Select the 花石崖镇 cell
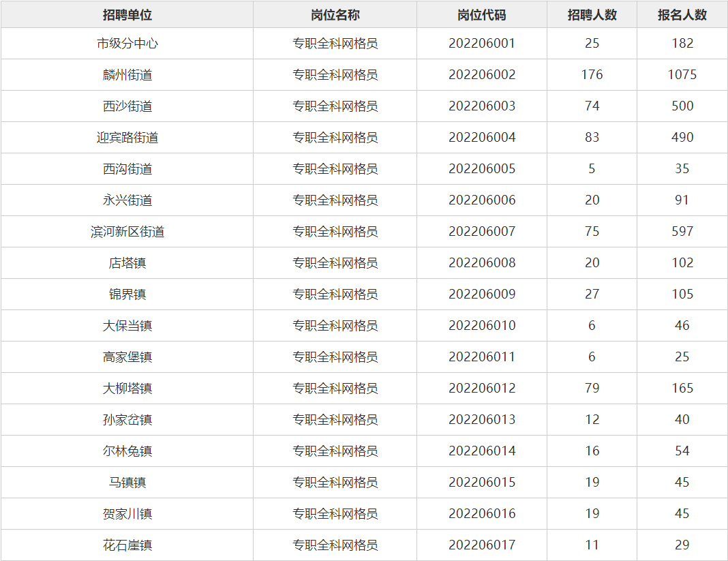728x561 pixels. click(127, 545)
